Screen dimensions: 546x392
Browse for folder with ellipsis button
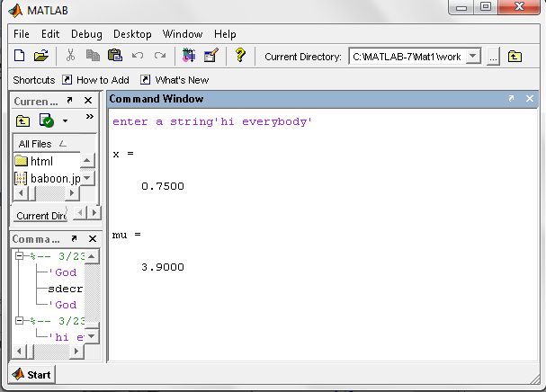pyautogui.click(x=493, y=57)
